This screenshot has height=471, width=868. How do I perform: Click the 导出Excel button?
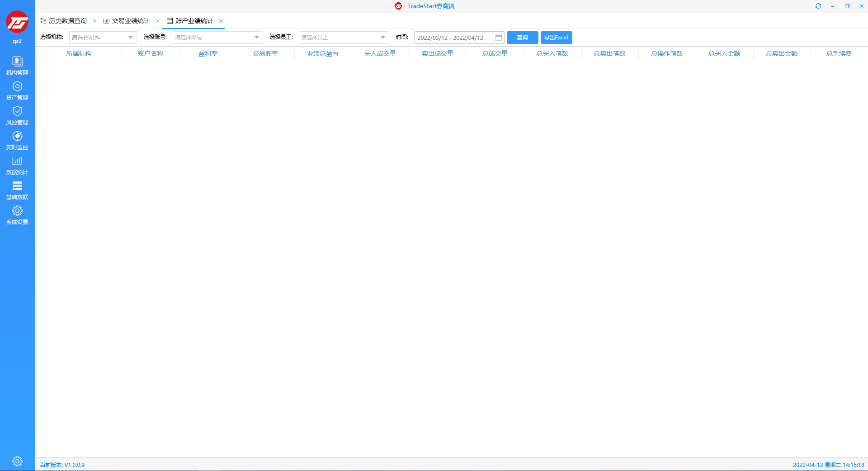coord(556,38)
